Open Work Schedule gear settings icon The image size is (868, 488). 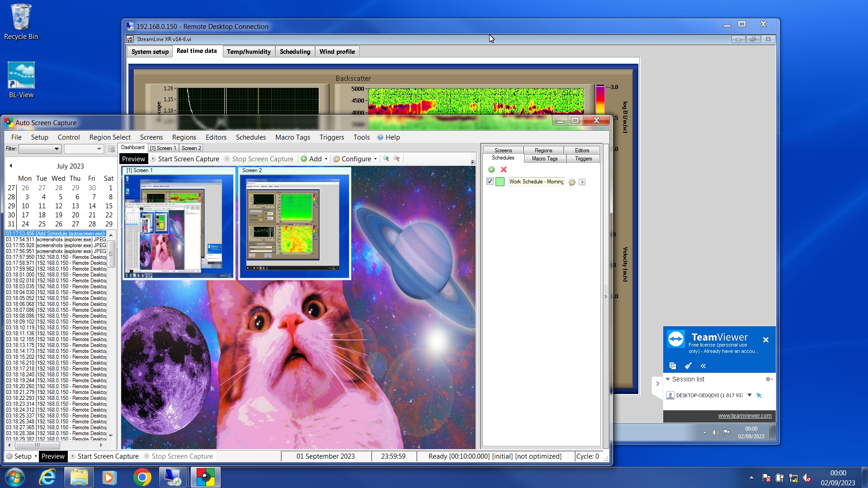[572, 182]
